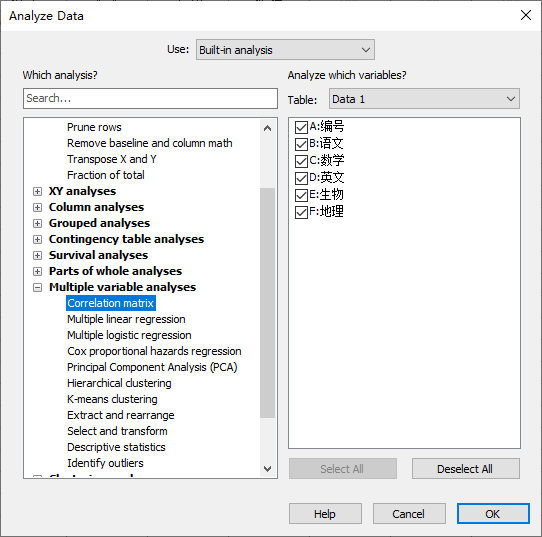The height and width of the screenshot is (537, 542).
Task: Uncheck the F:地理 variable
Action: click(x=301, y=212)
